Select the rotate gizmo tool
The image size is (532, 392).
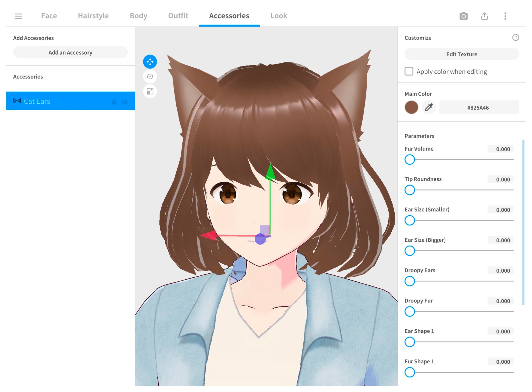coord(150,76)
